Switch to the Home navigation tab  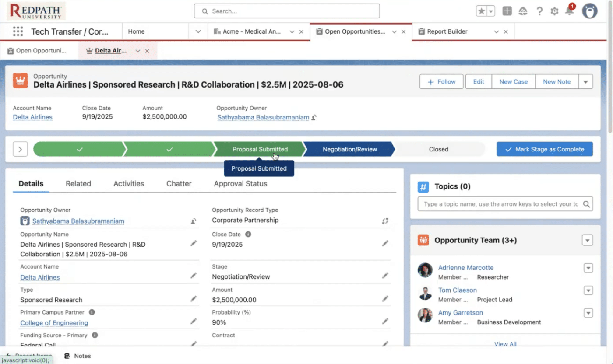[136, 31]
